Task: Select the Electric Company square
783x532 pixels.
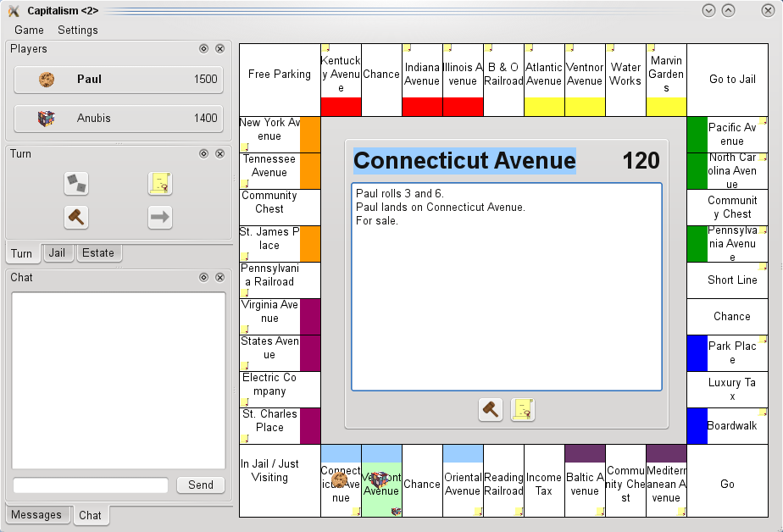Action: (x=280, y=390)
